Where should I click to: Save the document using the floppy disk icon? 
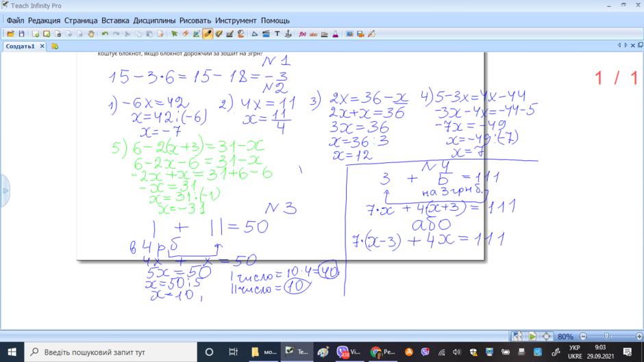[21, 34]
